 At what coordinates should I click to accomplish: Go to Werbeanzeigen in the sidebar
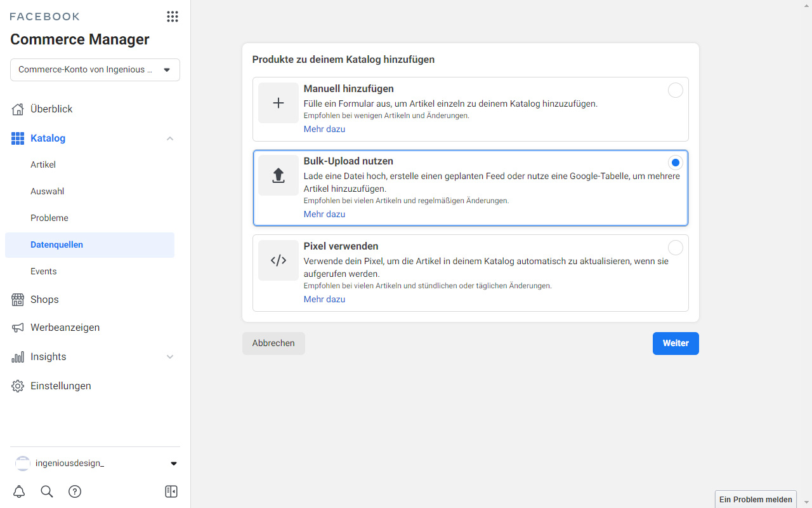click(65, 328)
